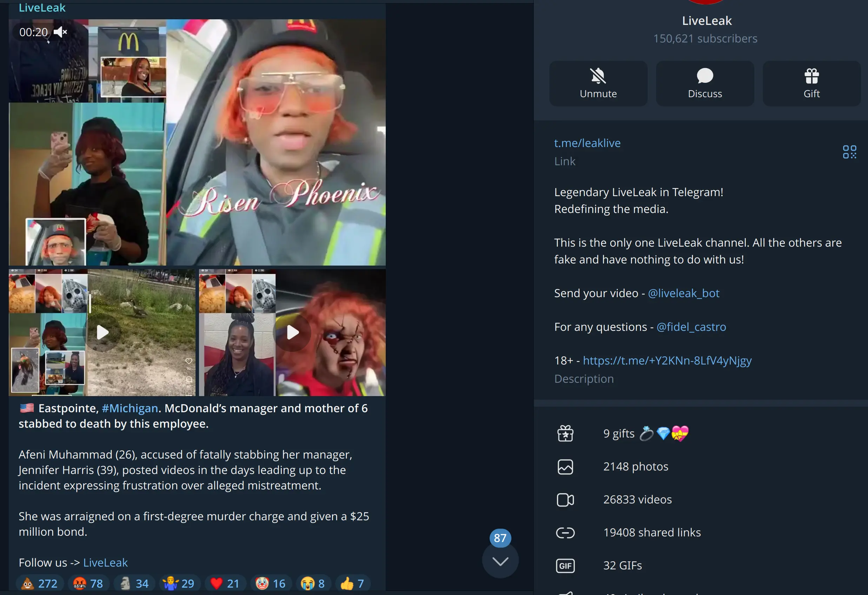Play the Chucky doll video thumbnail
Screen dimensions: 868x595
click(x=292, y=333)
